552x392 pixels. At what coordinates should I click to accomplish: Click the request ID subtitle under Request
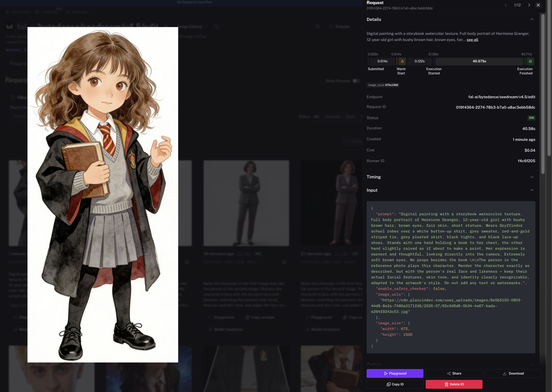pyautogui.click(x=400, y=8)
